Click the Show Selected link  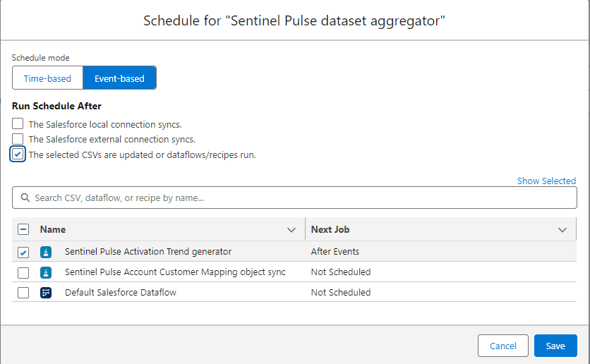pyautogui.click(x=546, y=181)
